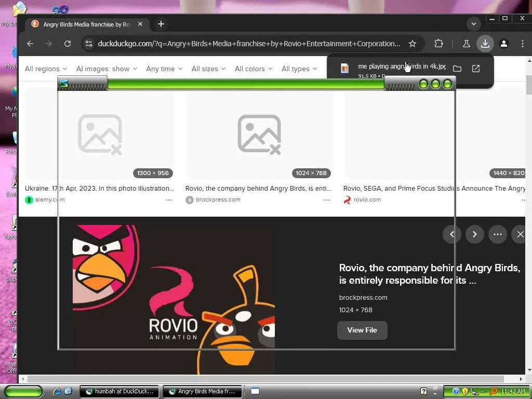Click the yellow shield tray icon
The height and width of the screenshot is (399, 532).
464,392
